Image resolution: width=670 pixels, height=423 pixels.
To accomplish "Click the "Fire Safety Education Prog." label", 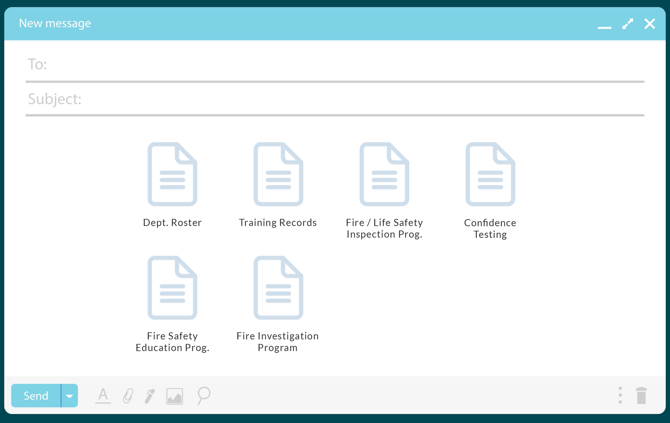I will [x=172, y=342].
